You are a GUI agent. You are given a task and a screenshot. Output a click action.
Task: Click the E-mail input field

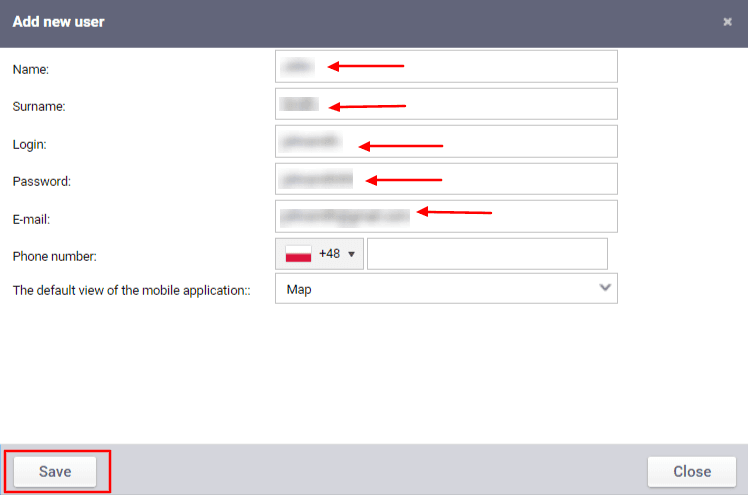(x=446, y=217)
